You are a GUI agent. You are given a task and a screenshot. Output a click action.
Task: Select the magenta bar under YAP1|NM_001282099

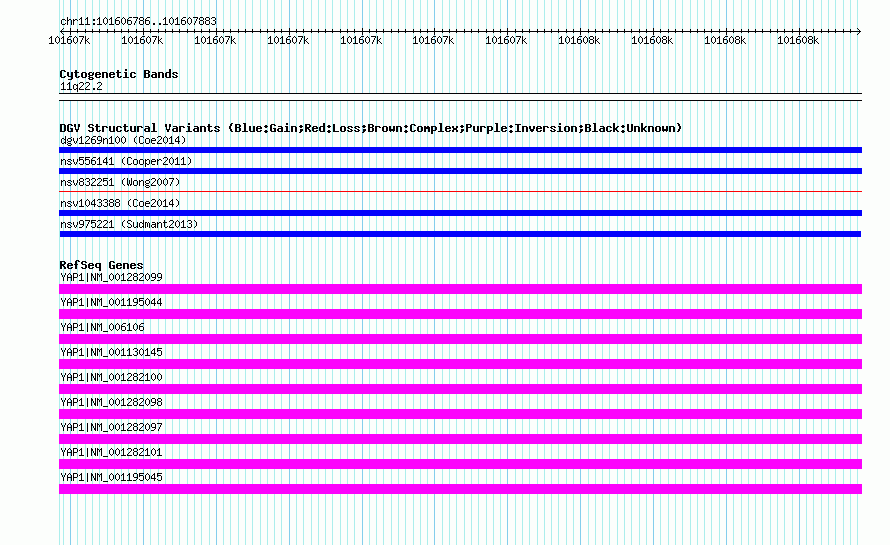[460, 289]
